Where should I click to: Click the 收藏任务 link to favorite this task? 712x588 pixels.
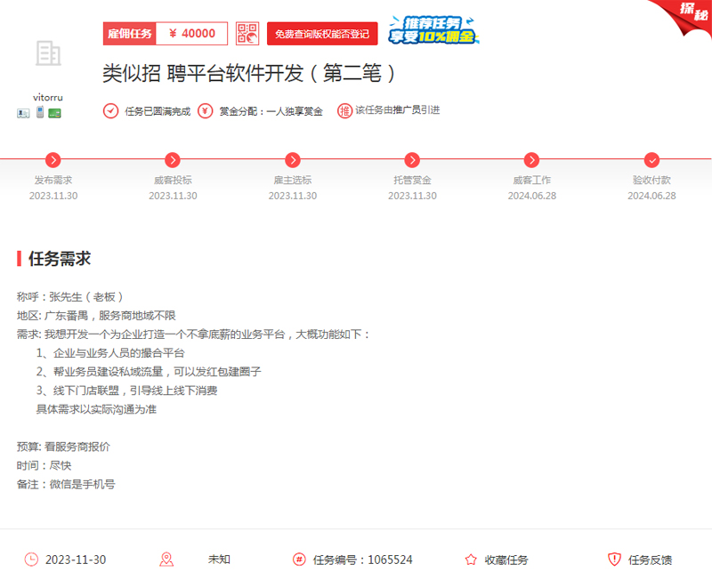(506, 560)
